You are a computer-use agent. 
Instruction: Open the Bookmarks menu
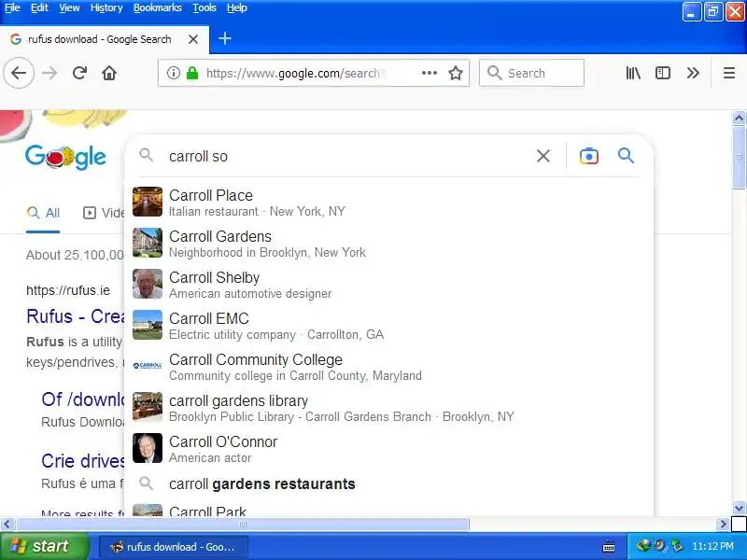point(157,7)
